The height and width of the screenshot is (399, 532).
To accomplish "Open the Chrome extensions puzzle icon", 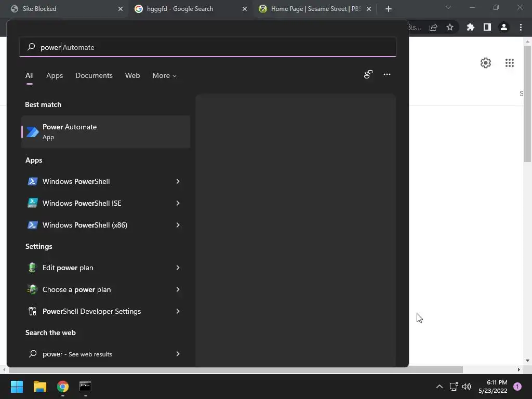I will click(470, 27).
